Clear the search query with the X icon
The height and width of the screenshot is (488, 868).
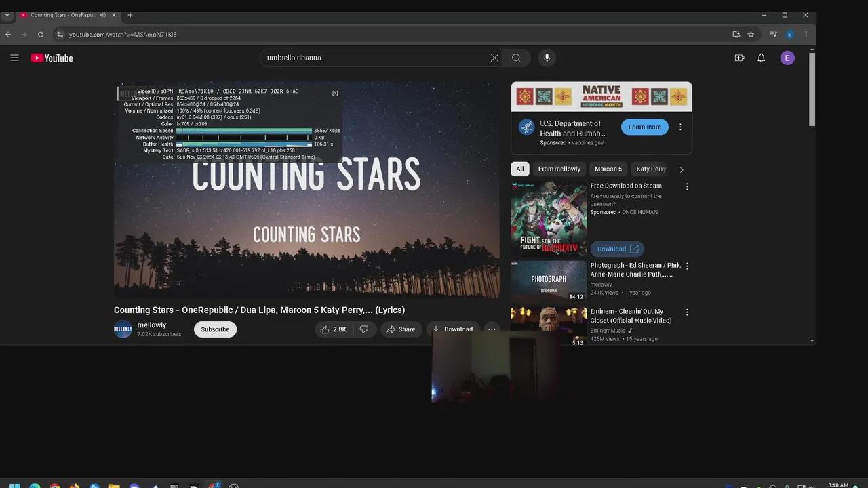(494, 58)
